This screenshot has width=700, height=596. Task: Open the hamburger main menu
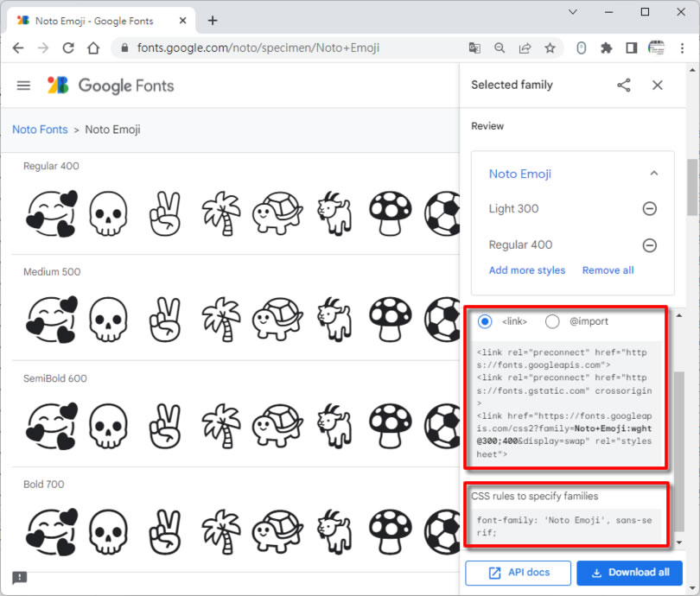click(x=23, y=86)
